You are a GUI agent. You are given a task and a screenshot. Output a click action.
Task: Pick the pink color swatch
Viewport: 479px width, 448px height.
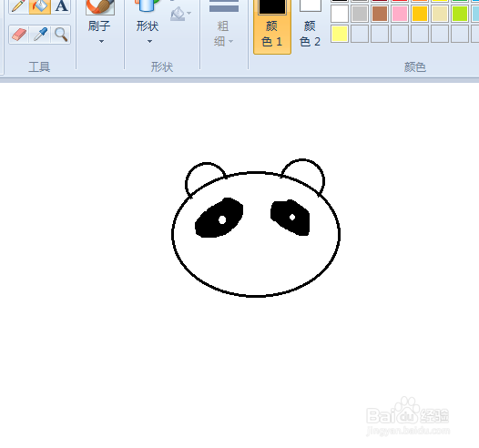(400, 14)
